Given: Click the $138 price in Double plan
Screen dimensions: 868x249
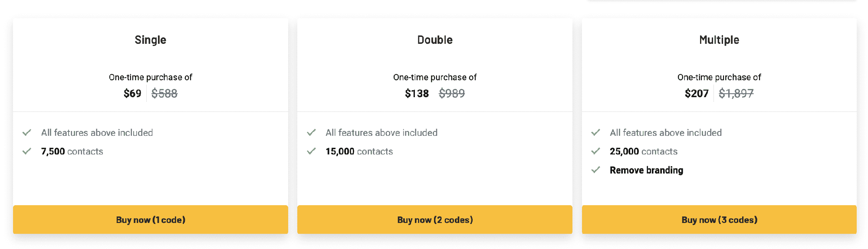Looking at the screenshot, I should pos(417,93).
